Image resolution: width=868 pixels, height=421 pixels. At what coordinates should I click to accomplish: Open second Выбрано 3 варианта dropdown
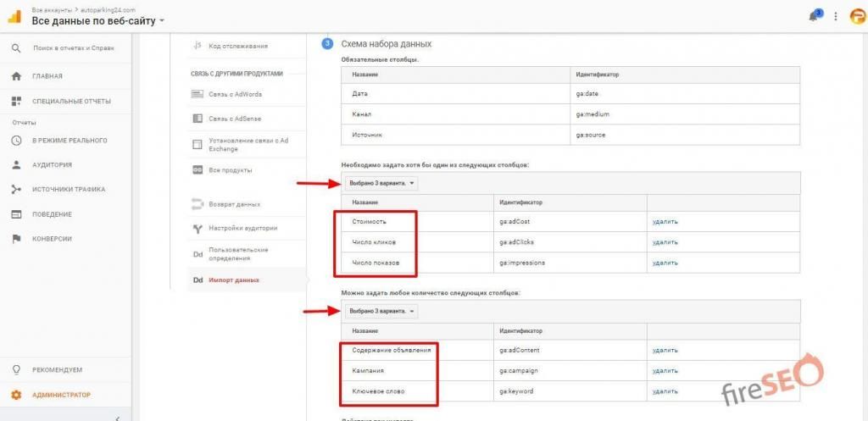click(x=381, y=311)
